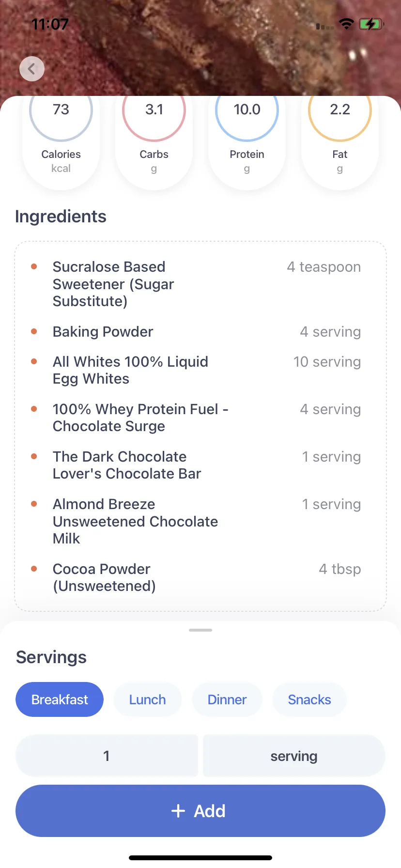The height and width of the screenshot is (868, 401).
Task: Tap the bottom sheet drag handle
Action: coord(200,630)
